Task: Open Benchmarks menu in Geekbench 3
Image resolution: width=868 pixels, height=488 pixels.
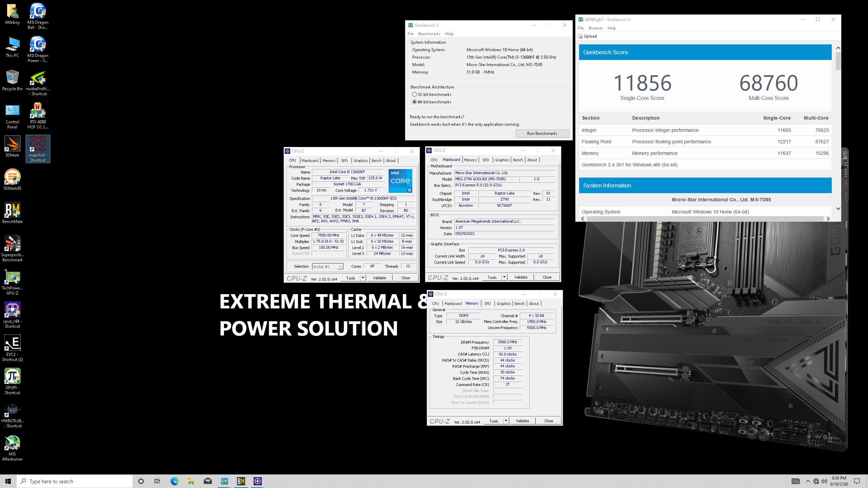Action: tap(429, 34)
